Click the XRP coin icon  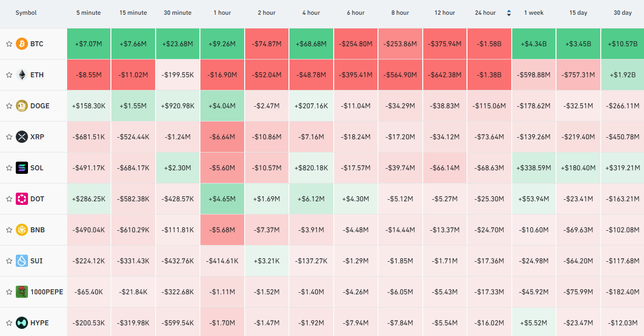pos(22,137)
